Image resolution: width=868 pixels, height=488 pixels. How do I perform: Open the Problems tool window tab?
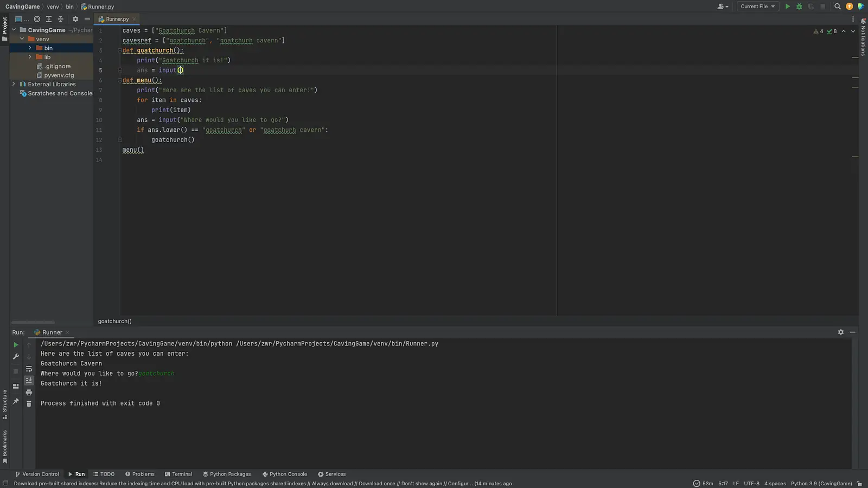(x=139, y=474)
